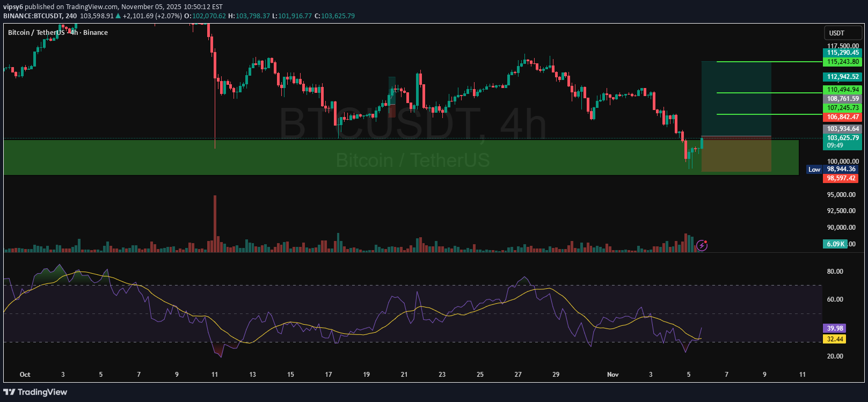This screenshot has width=868, height=402.
Task: Click the green 115,243.80 target price label
Action: [842, 62]
